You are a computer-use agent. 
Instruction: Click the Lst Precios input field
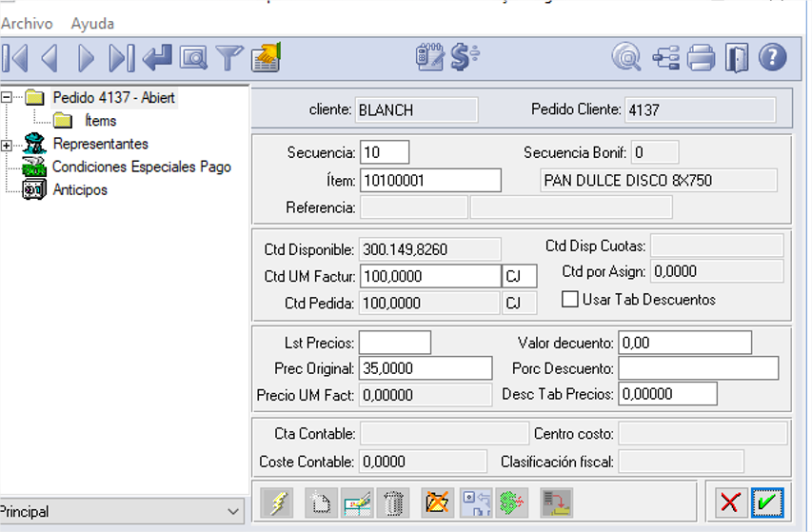point(395,343)
